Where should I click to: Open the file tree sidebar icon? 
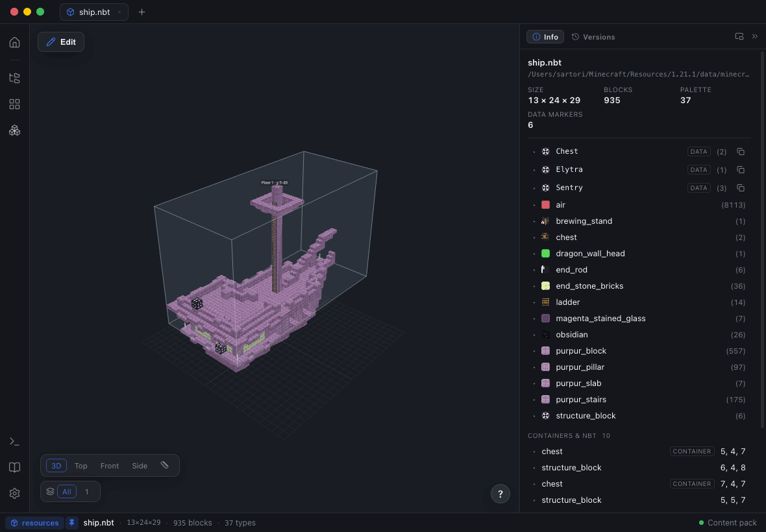tap(15, 78)
